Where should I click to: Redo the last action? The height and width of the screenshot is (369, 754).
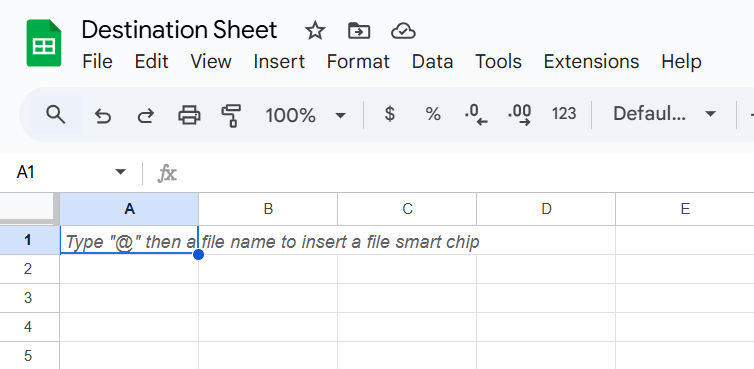146,115
